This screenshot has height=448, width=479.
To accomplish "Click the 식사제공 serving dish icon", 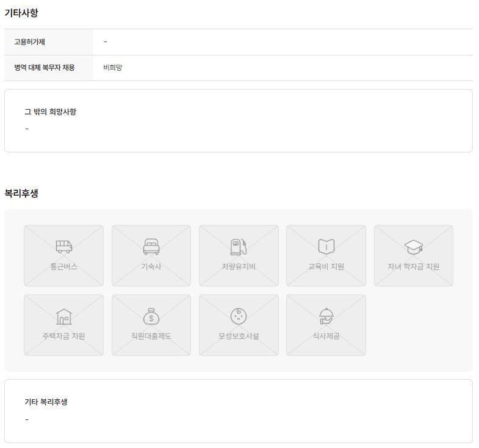I will click(326, 316).
